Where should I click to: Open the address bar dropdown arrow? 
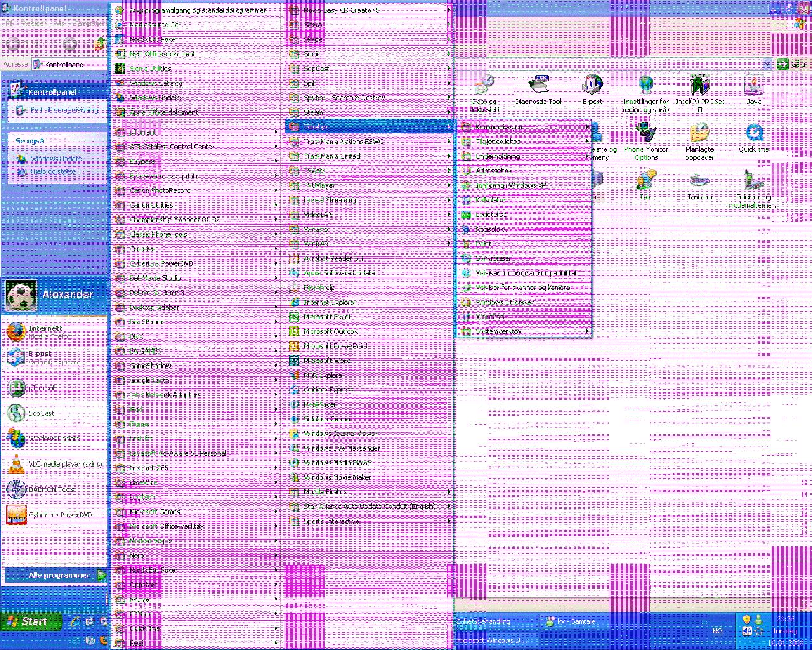767,63
